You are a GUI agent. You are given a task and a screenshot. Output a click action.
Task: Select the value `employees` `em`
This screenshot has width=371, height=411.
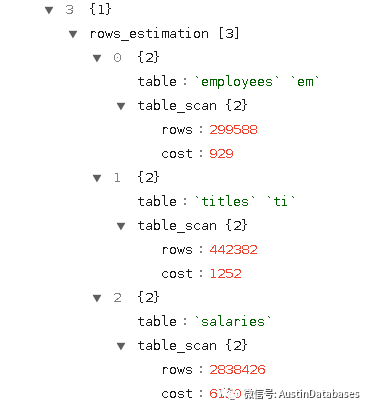click(257, 82)
